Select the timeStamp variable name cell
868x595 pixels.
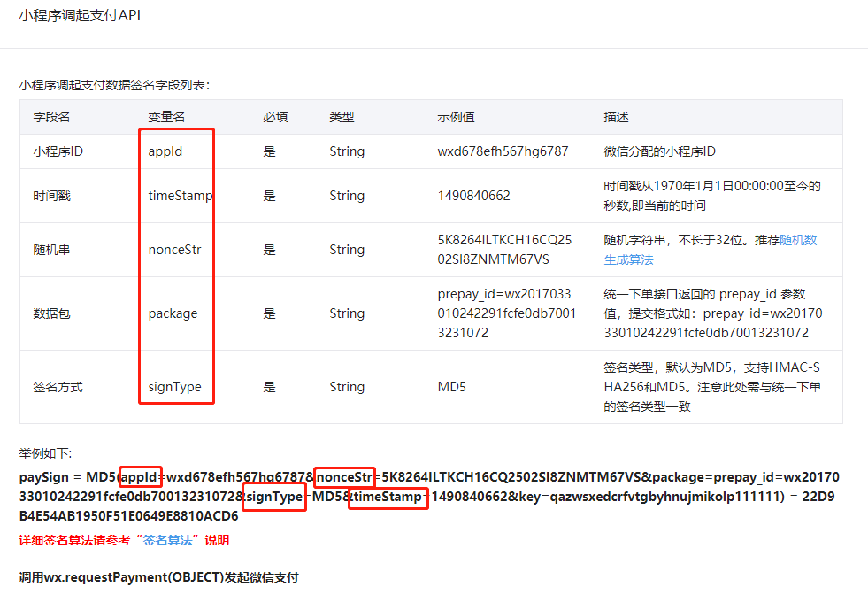coord(176,195)
